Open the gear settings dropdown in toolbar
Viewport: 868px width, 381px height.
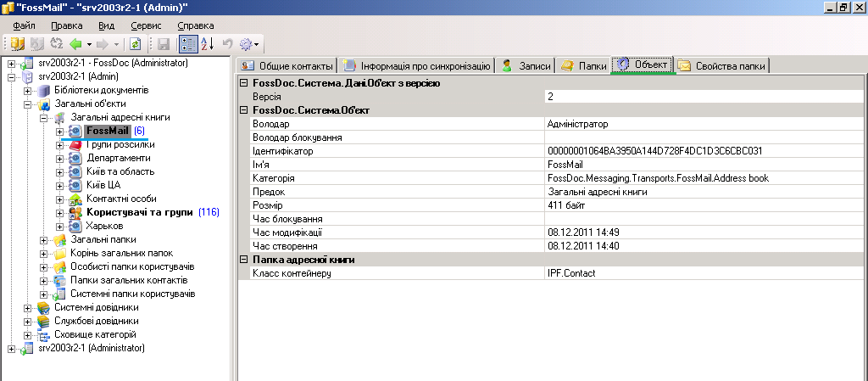tap(249, 43)
